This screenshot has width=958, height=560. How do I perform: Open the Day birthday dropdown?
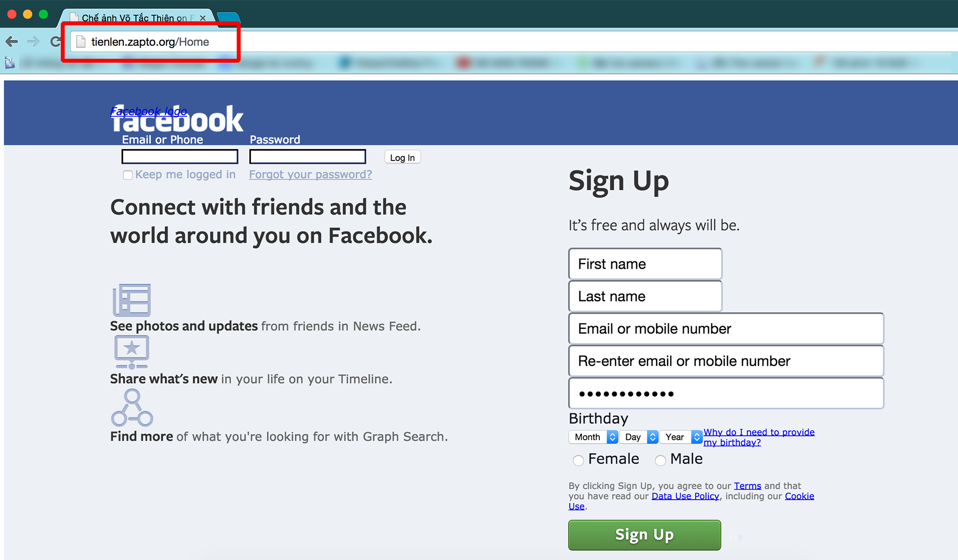tap(639, 437)
